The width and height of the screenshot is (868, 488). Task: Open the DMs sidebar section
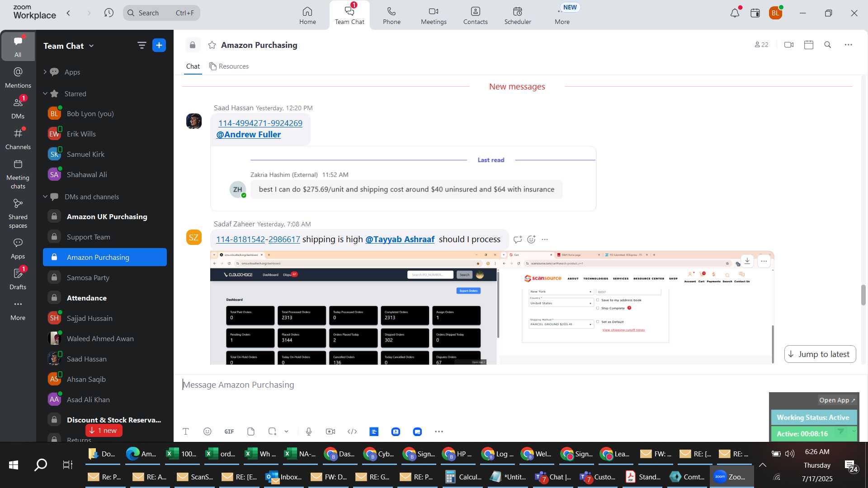point(18,108)
